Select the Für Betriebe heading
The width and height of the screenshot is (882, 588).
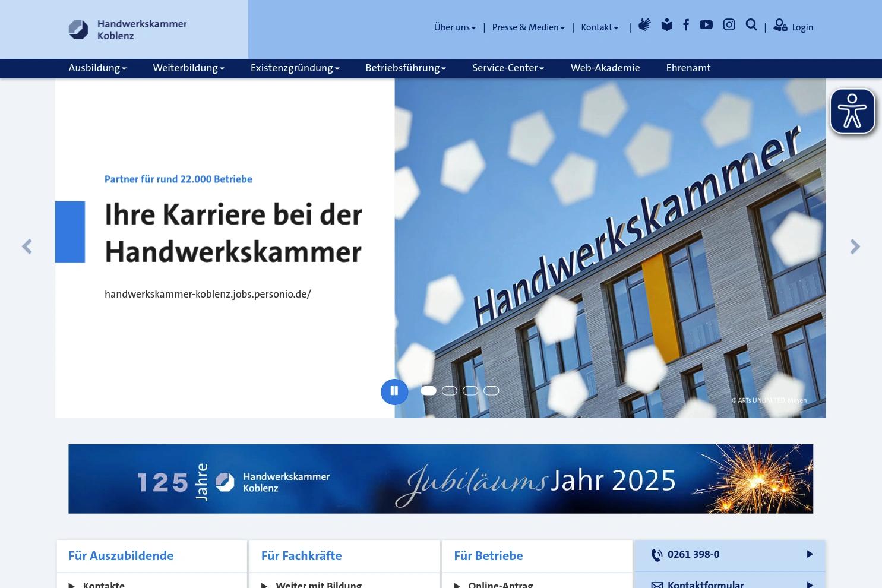tap(488, 556)
